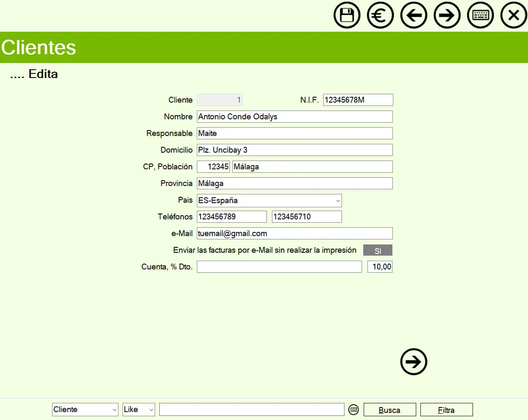Close the Clientes form with X icon
This screenshot has height=420, width=528.
pyautogui.click(x=513, y=15)
